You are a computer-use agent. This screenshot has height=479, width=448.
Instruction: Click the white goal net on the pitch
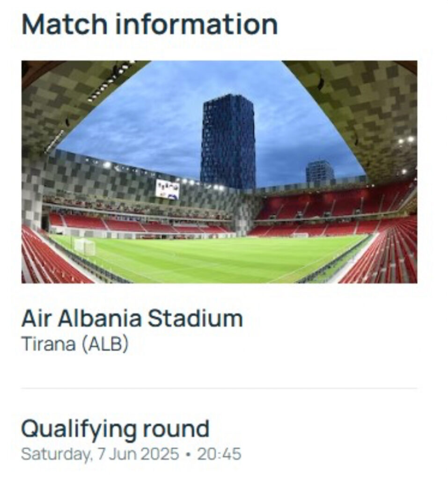point(85,247)
